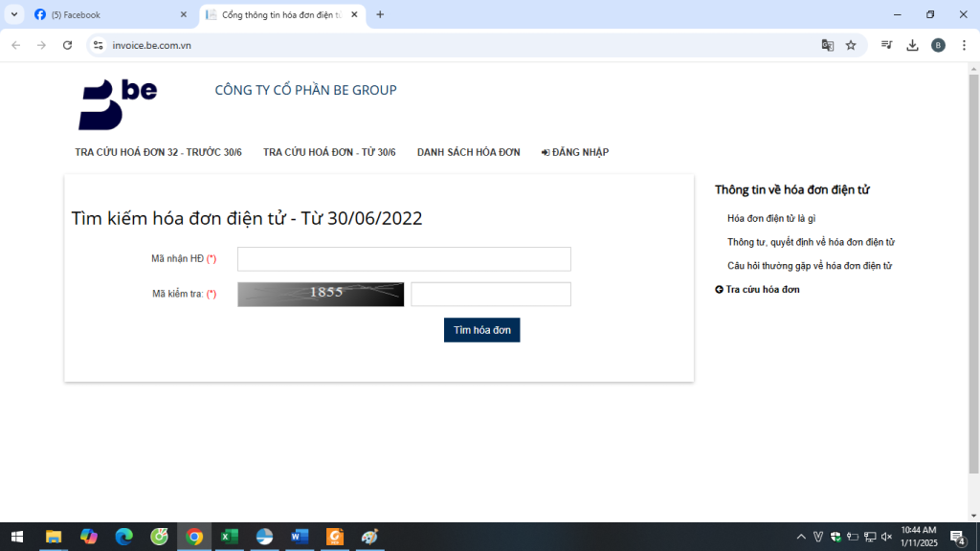Go to ĐĂNG NHẬP login page

pyautogui.click(x=575, y=152)
